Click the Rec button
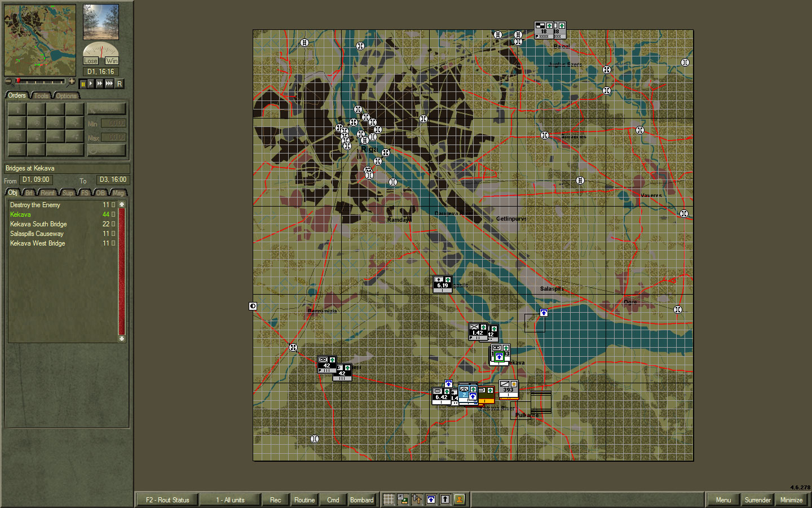The width and height of the screenshot is (812, 508). pos(275,500)
